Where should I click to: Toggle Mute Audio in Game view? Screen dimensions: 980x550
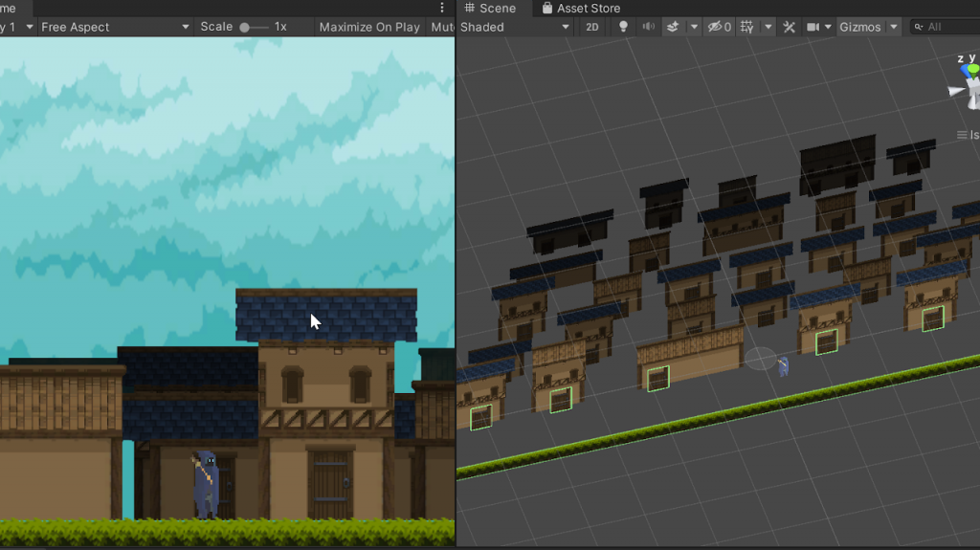442,27
